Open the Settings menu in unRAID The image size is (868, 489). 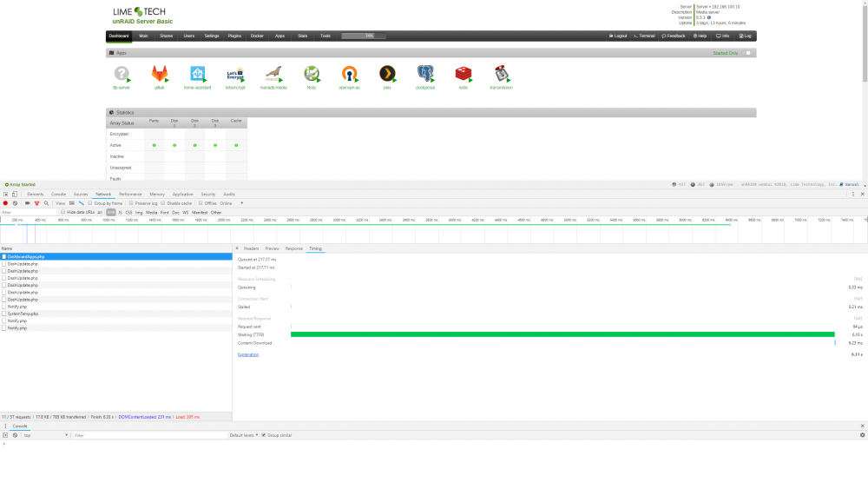coord(212,36)
